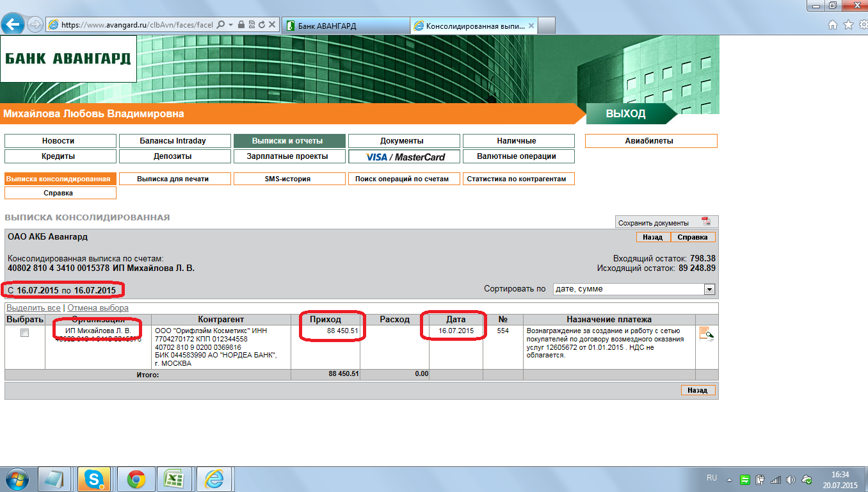This screenshot has height=492, width=868.
Task: Click Сохранить документы button
Action: click(x=666, y=222)
